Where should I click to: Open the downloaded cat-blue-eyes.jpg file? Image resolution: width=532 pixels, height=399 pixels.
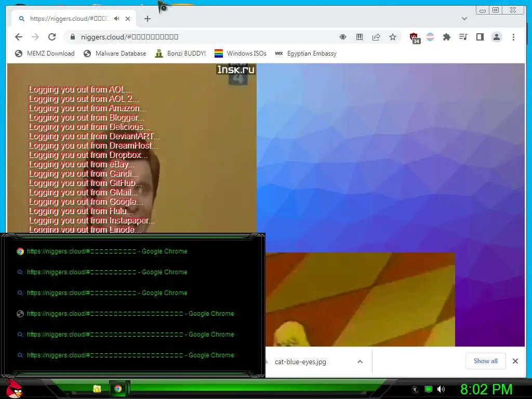300,362
